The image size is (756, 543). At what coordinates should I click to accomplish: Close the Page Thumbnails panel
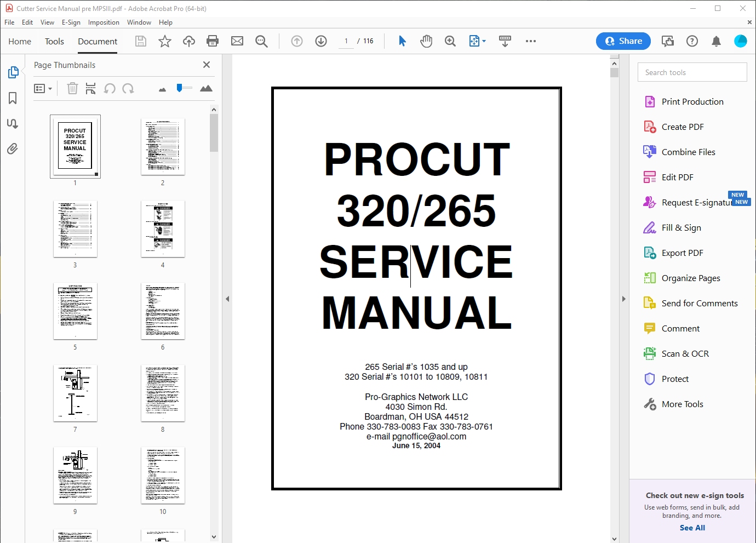(x=207, y=65)
